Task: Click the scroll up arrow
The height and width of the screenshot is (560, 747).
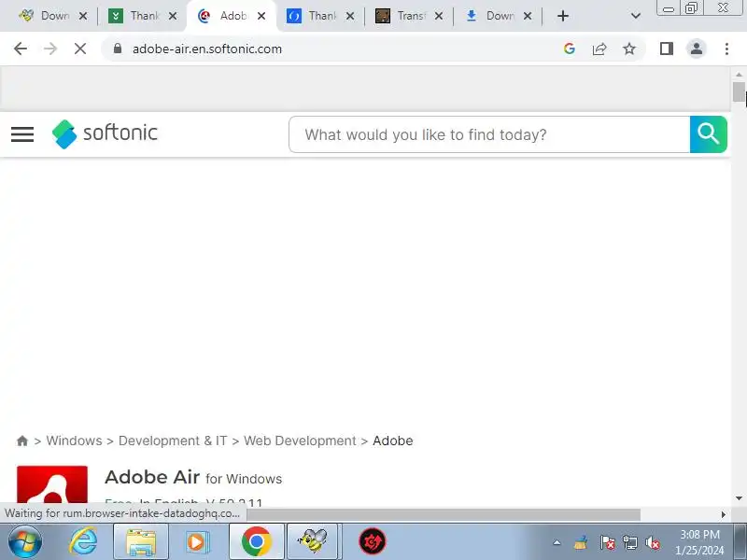Action: [739, 75]
